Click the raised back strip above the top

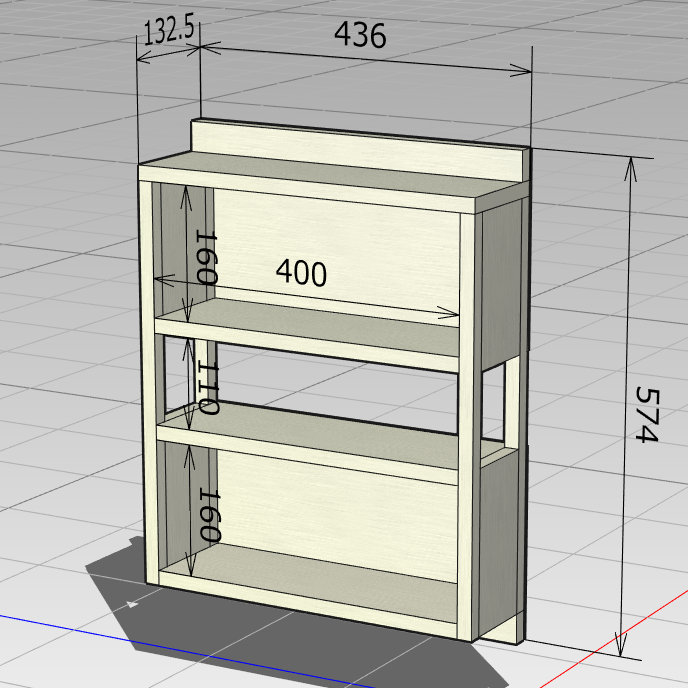point(360,143)
